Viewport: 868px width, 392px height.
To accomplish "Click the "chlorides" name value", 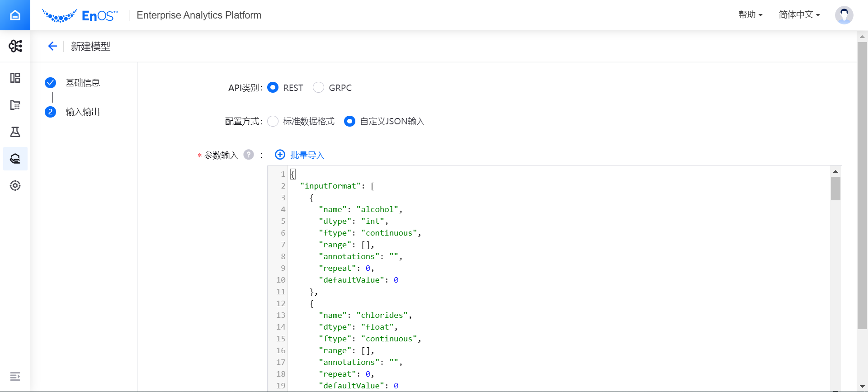I will point(382,315).
